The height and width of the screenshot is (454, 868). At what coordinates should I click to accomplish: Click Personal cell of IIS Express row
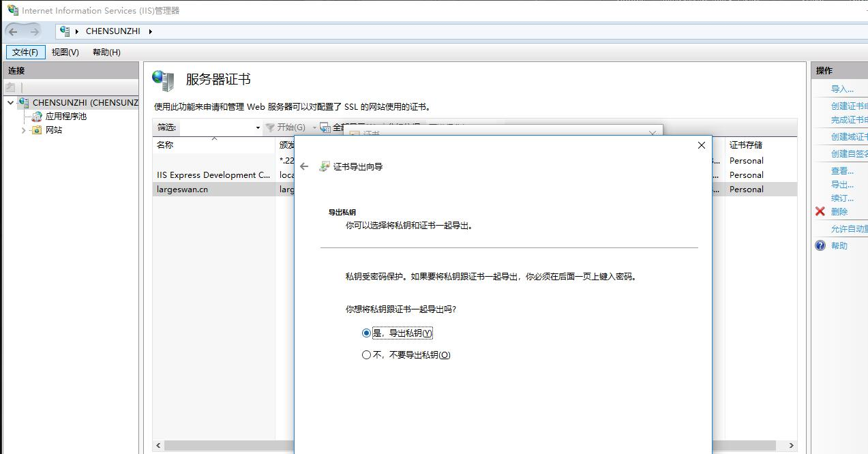tap(747, 175)
